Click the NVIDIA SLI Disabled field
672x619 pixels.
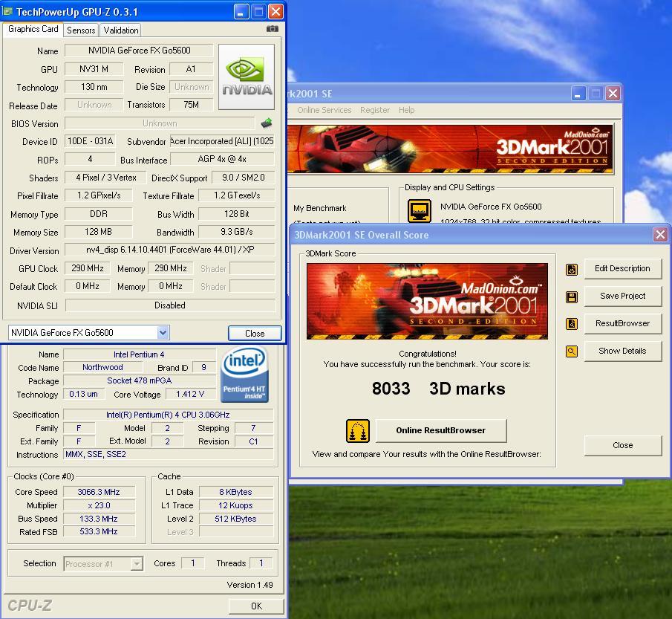170,305
